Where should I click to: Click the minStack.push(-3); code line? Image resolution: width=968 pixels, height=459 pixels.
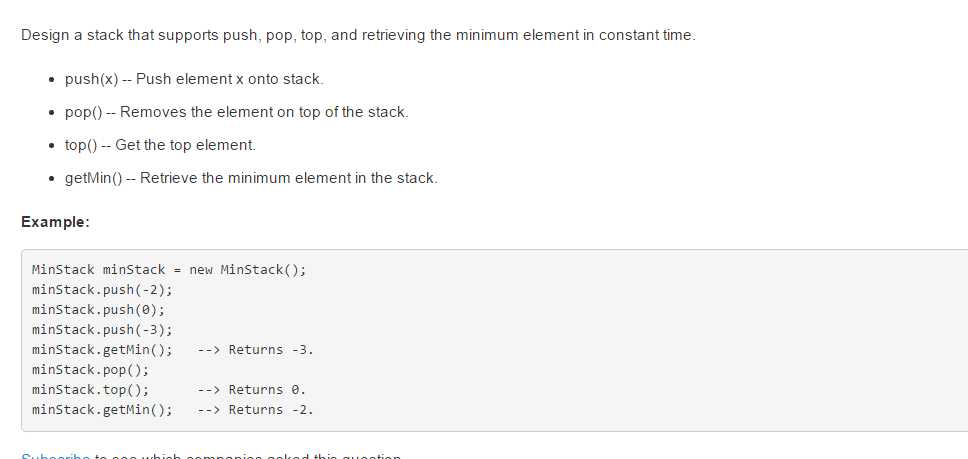click(102, 329)
